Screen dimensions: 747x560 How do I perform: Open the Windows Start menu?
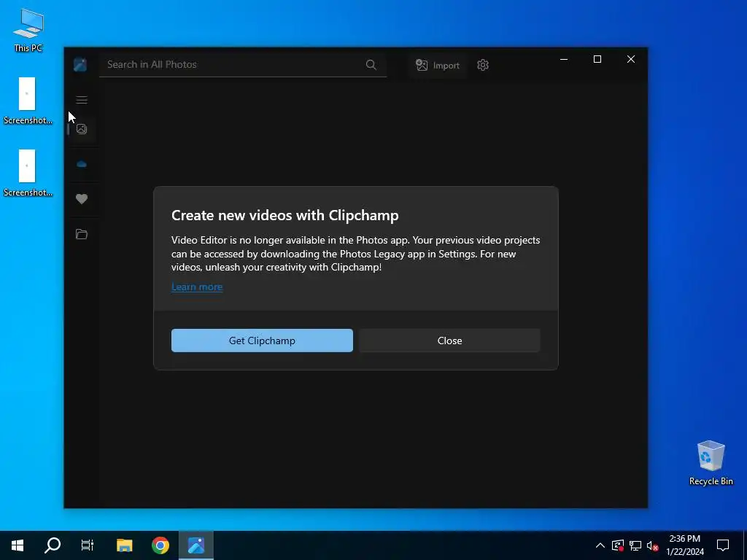click(18, 545)
